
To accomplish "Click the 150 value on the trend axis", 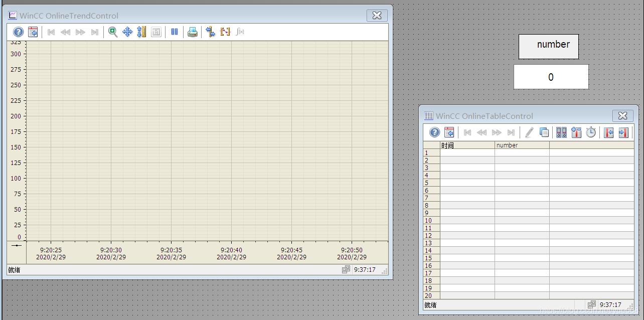I will point(16,147).
